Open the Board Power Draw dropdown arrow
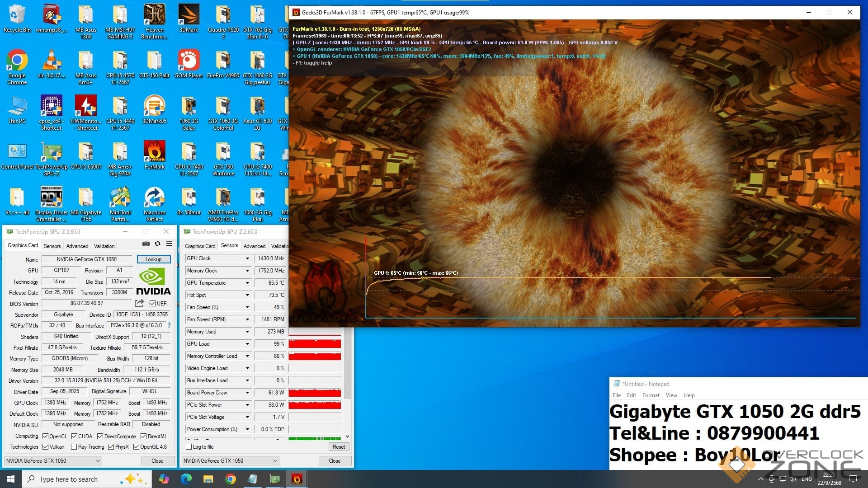The height and width of the screenshot is (488, 868). [247, 393]
